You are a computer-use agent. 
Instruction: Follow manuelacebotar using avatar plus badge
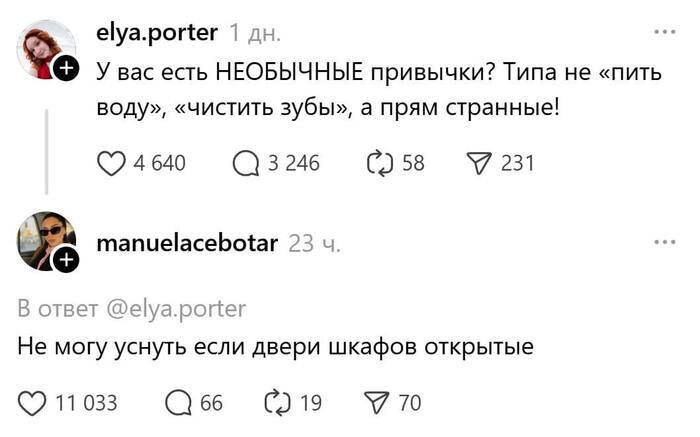click(67, 261)
